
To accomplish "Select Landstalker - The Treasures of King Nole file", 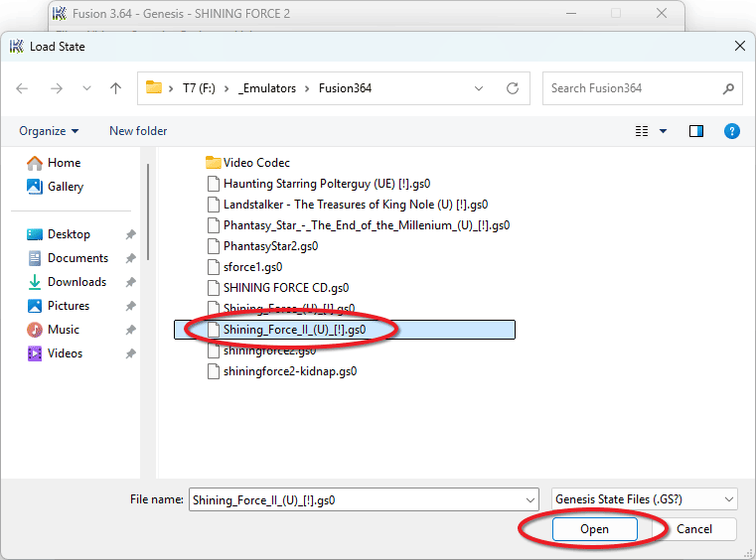I will click(348, 205).
